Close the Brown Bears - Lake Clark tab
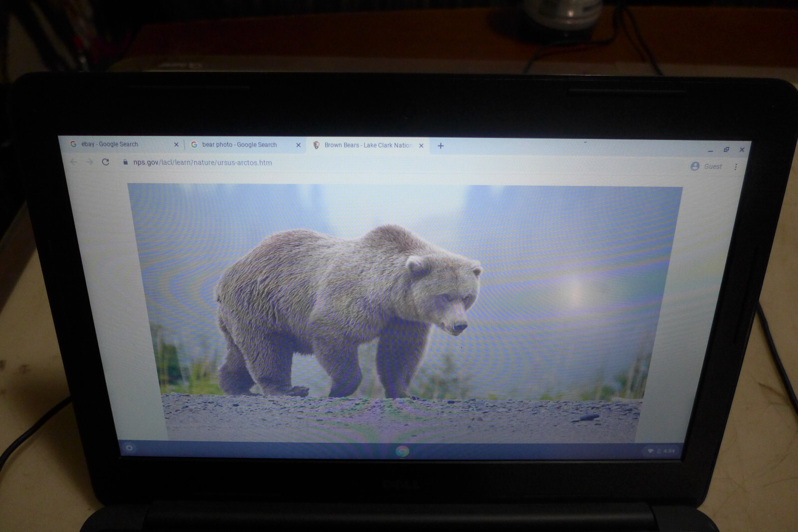 (421, 146)
